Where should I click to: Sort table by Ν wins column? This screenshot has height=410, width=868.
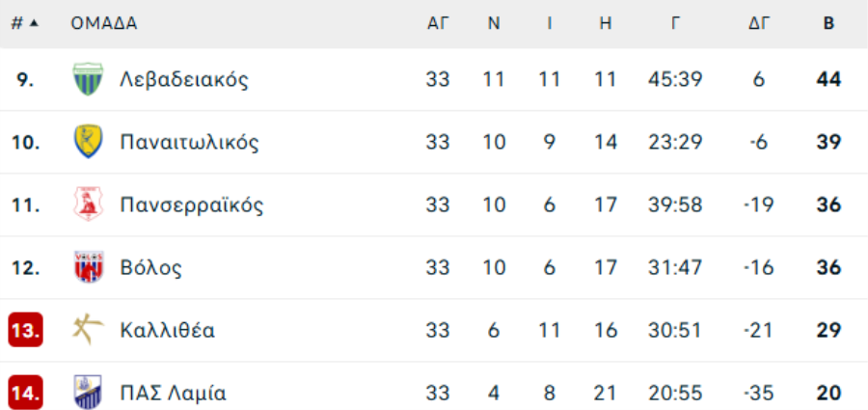point(494,23)
